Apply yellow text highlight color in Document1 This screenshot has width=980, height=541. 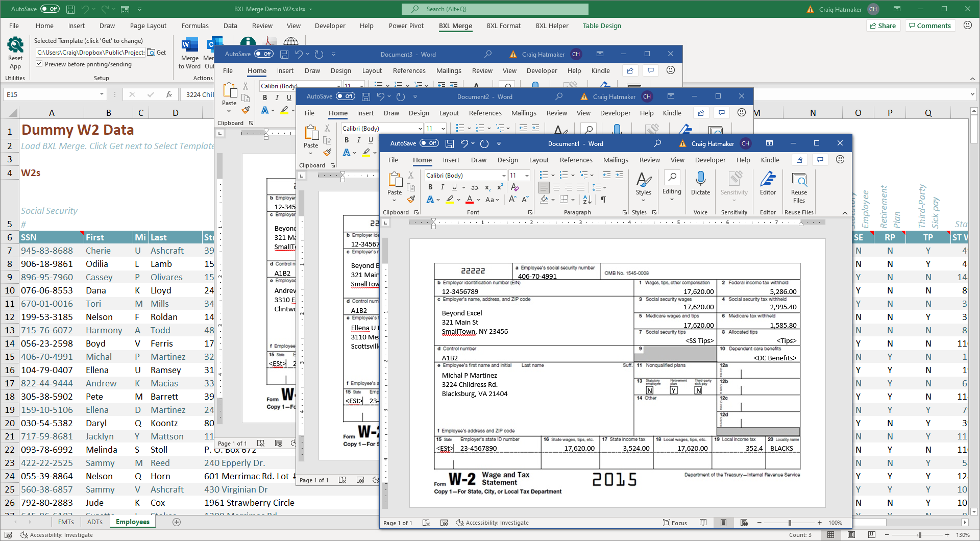tap(449, 200)
